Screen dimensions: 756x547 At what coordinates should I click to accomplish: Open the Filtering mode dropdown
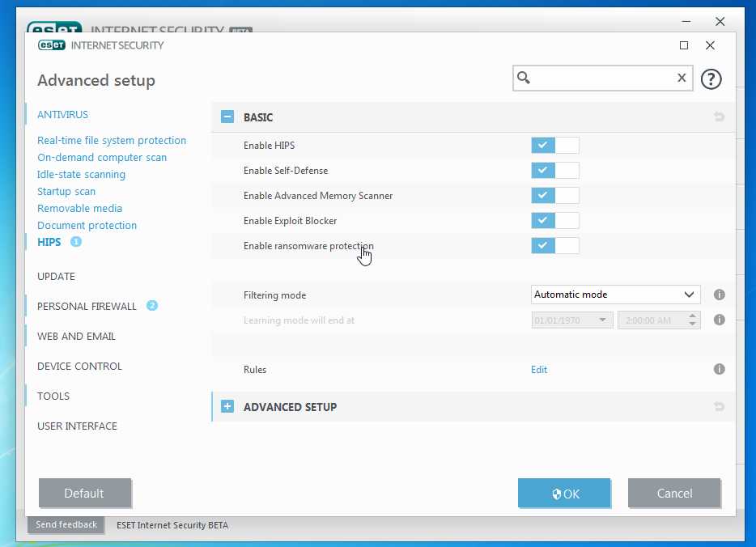615,295
